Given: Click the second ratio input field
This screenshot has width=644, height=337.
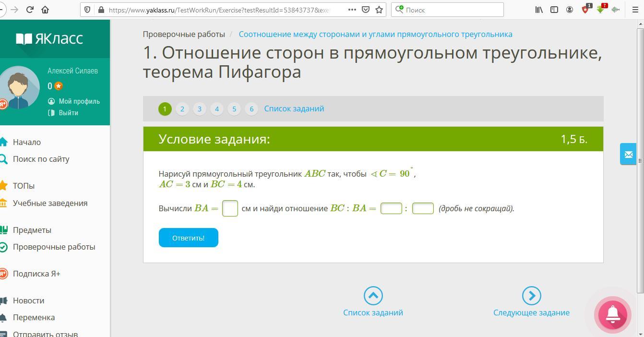Looking at the screenshot, I should pyautogui.click(x=423, y=208).
